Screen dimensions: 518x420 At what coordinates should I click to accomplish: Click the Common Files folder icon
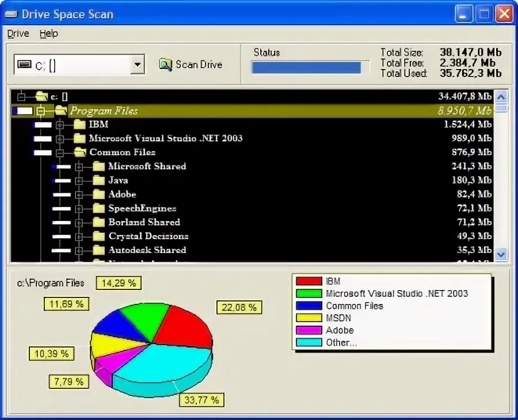tap(80, 152)
